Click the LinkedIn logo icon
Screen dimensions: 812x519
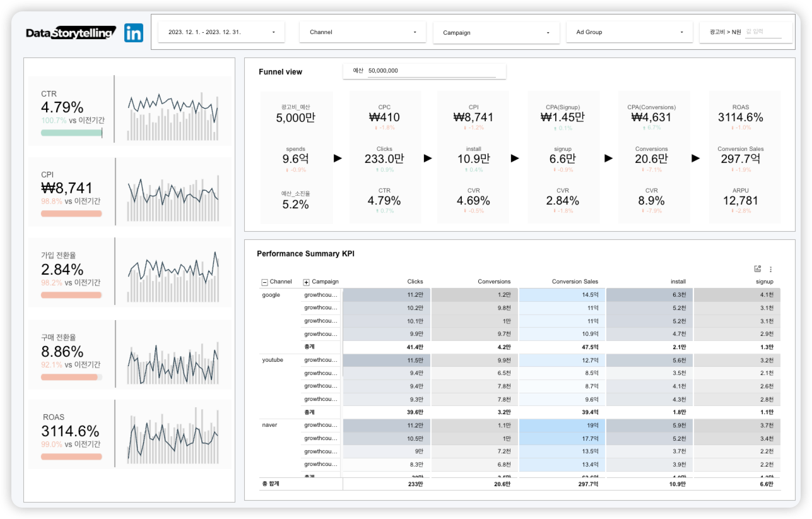(134, 33)
